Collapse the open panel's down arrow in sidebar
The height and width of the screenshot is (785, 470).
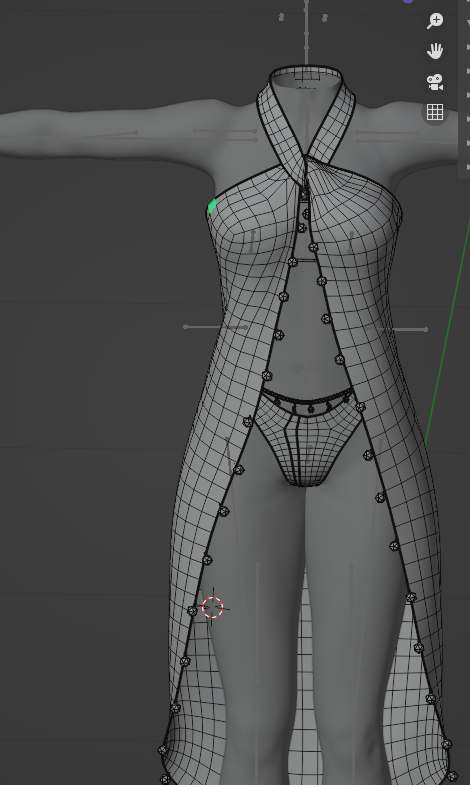[x=467, y=23]
